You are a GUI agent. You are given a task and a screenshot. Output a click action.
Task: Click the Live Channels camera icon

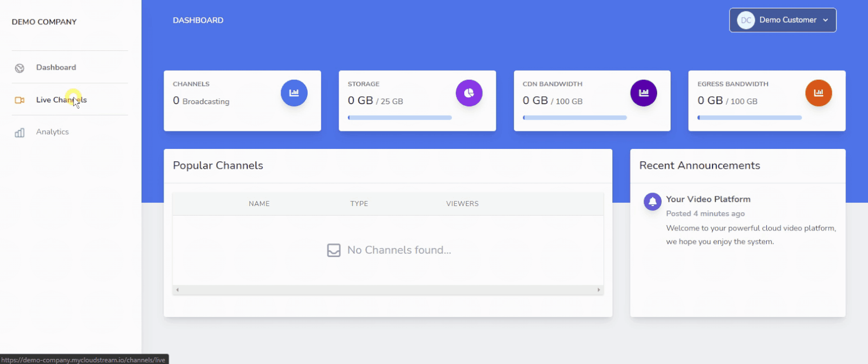[19, 99]
